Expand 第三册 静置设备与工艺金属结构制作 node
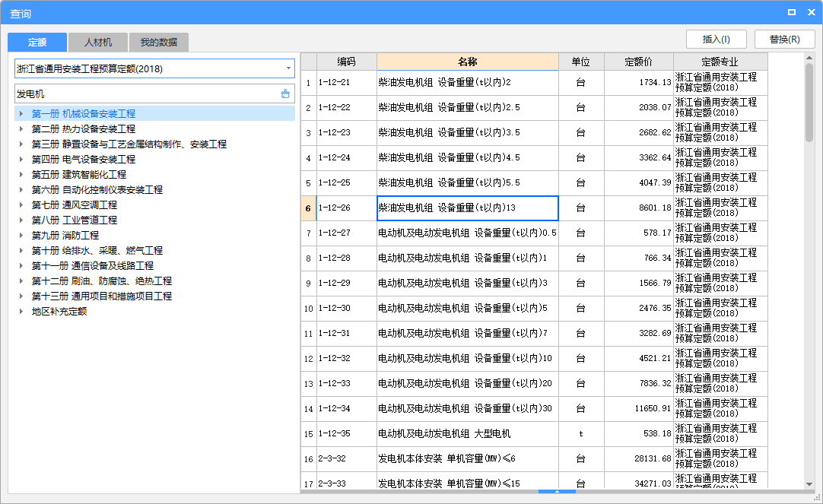823x504 pixels. pos(21,144)
